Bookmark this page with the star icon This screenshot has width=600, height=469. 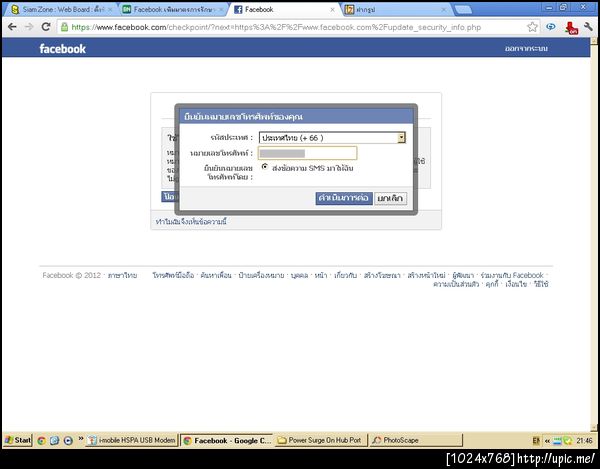[532, 27]
